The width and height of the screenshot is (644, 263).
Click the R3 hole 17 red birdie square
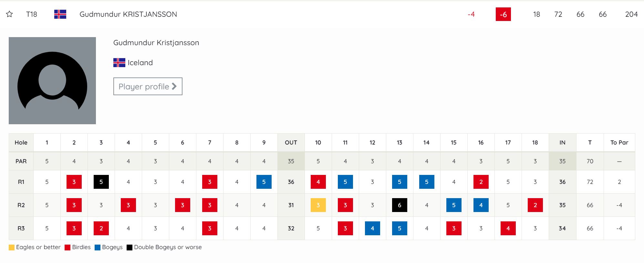tap(508, 228)
